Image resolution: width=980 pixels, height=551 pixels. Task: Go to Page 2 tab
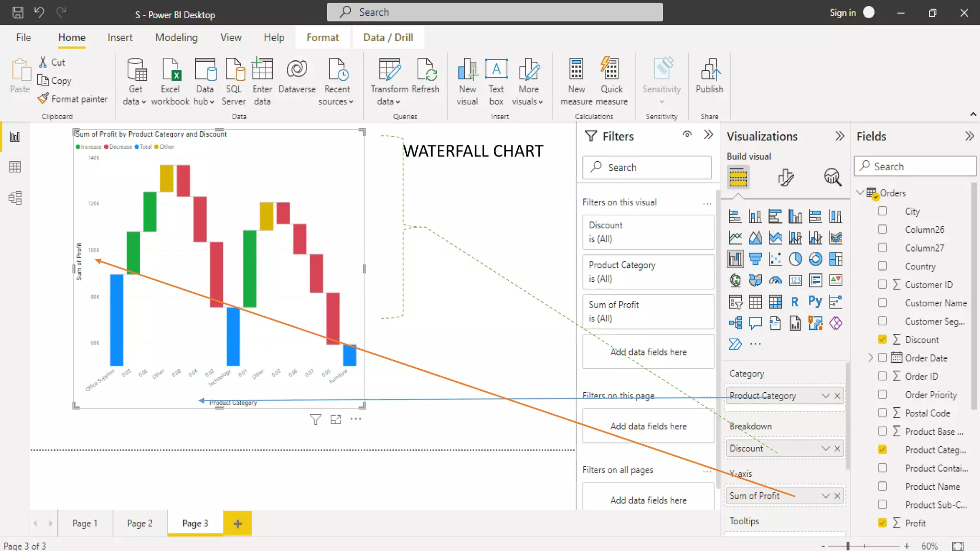(140, 523)
